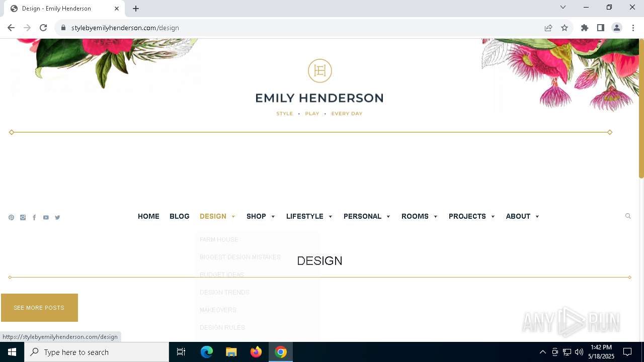Expand the ROOMS menu arrow
Viewport: 644px width, 362px height.
click(436, 217)
